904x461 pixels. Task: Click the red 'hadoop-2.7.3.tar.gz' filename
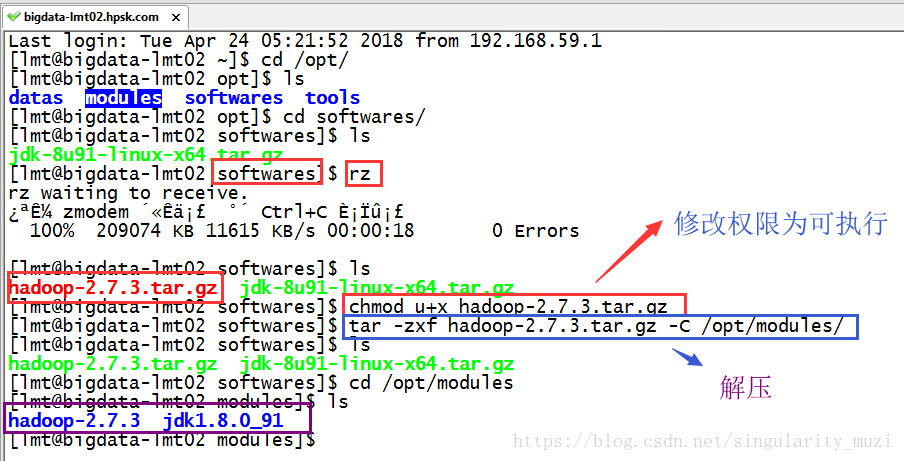[113, 288]
